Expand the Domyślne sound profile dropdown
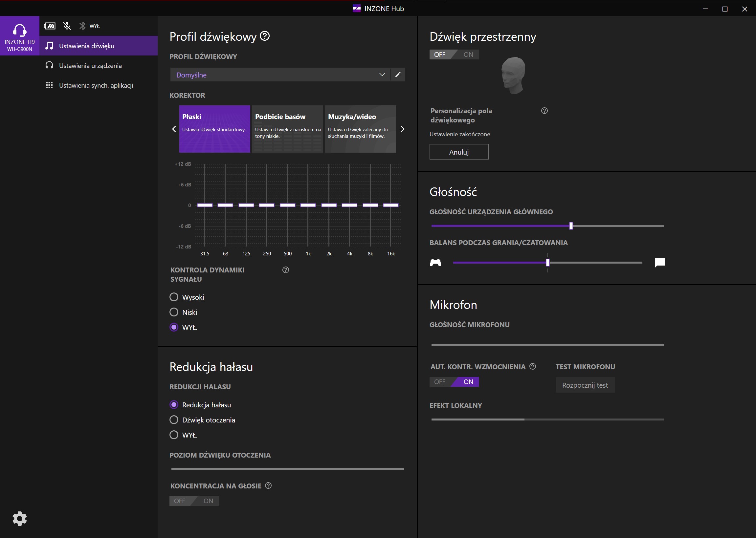This screenshot has height=538, width=756. (280, 75)
